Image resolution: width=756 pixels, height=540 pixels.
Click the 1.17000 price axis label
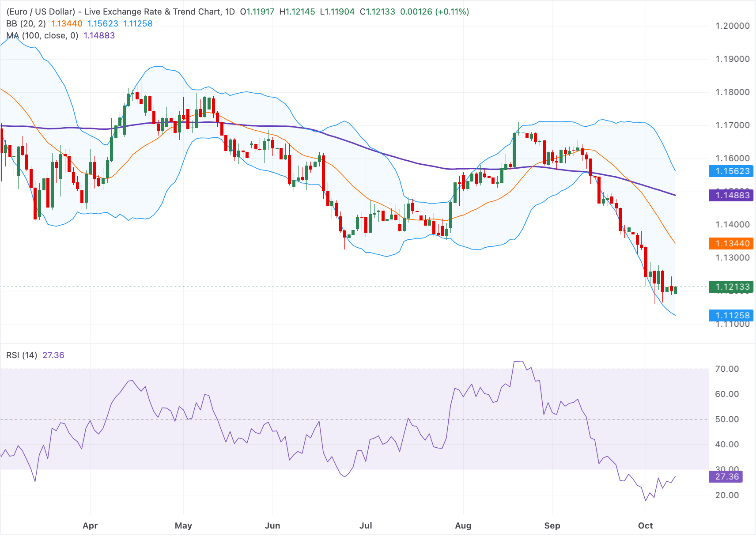coord(733,125)
